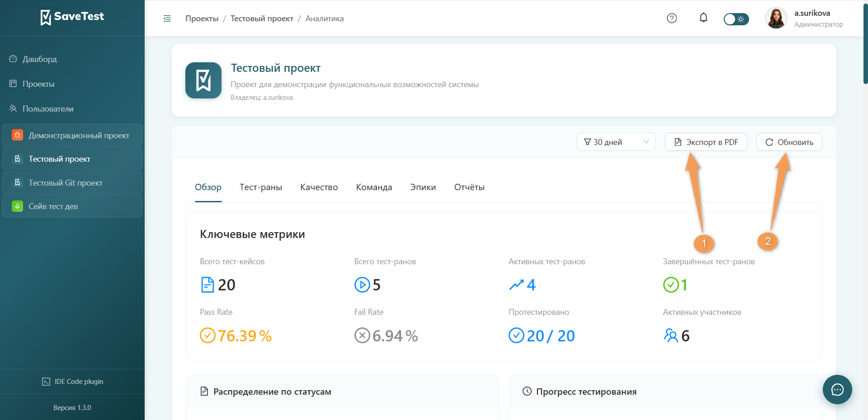
Task: Switch to the Команда tab
Action: coord(374,187)
